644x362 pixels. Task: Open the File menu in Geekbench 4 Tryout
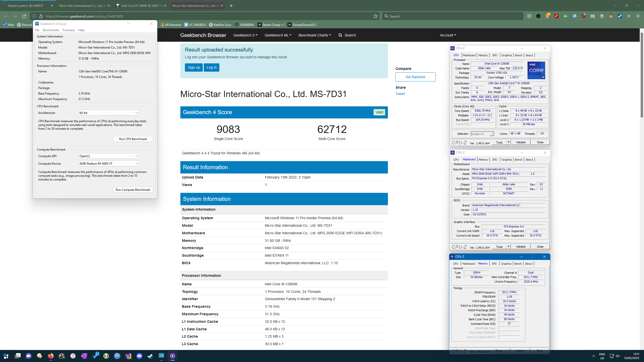click(37, 30)
